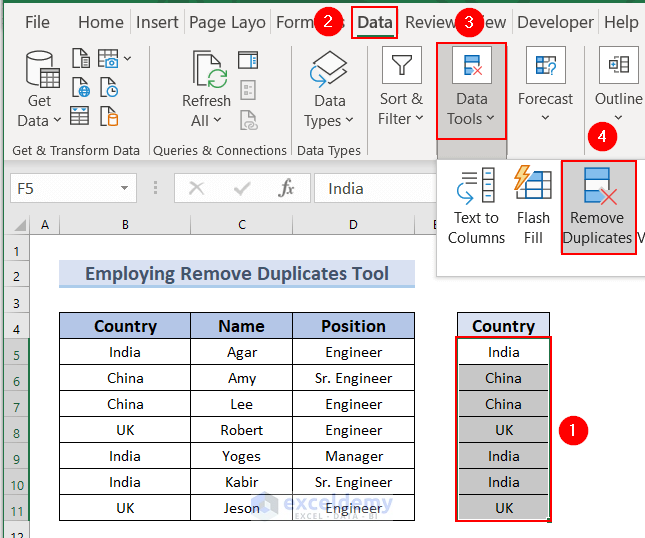Click cell containing Yoges

coord(241,456)
